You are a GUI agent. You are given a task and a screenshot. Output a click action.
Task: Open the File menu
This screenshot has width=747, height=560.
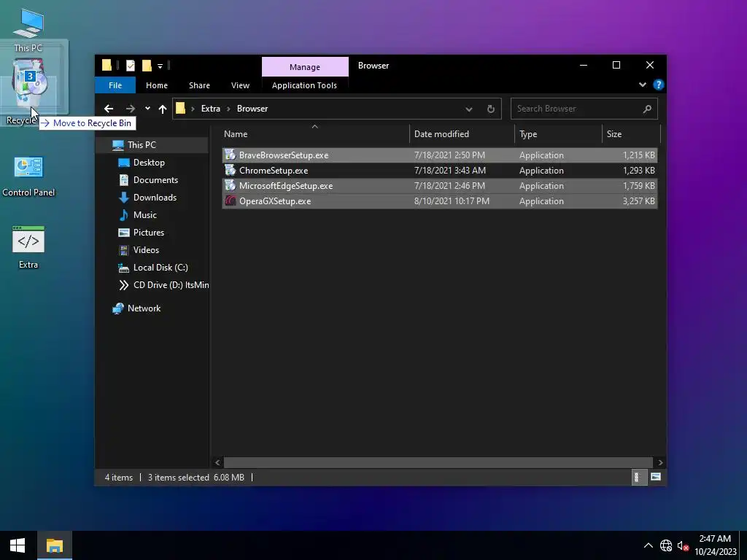[115, 85]
